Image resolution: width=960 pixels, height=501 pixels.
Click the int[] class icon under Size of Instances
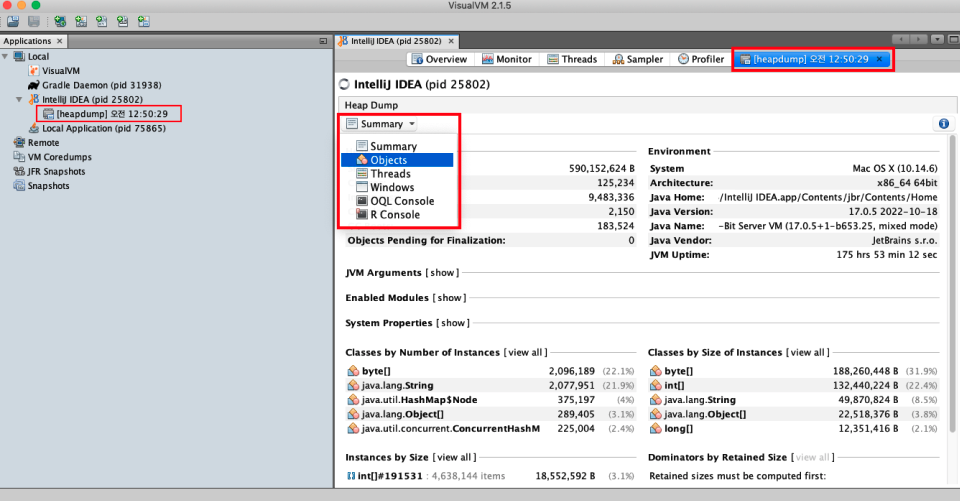(656, 385)
